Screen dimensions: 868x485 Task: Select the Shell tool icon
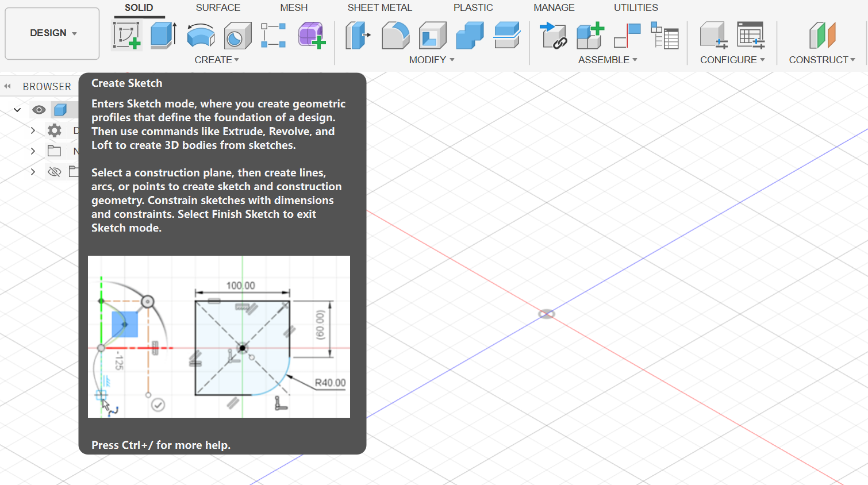point(433,35)
